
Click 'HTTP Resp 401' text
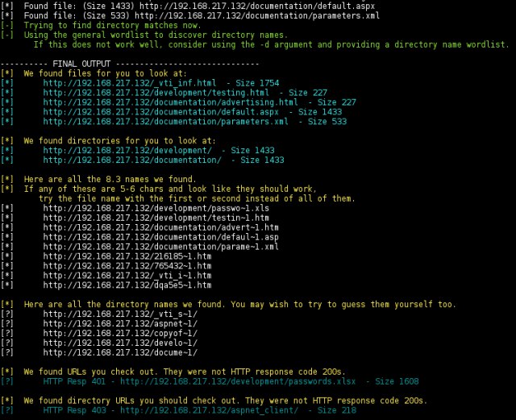[74, 381]
